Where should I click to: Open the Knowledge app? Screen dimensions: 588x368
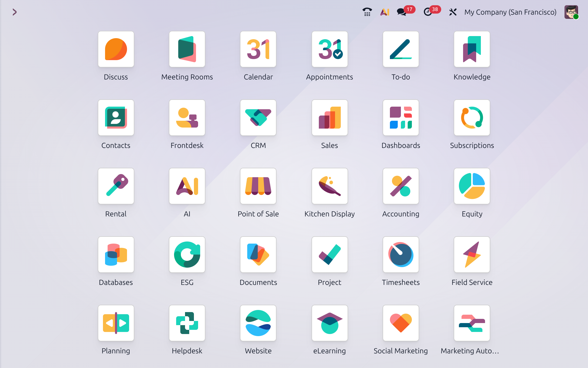[472, 49]
